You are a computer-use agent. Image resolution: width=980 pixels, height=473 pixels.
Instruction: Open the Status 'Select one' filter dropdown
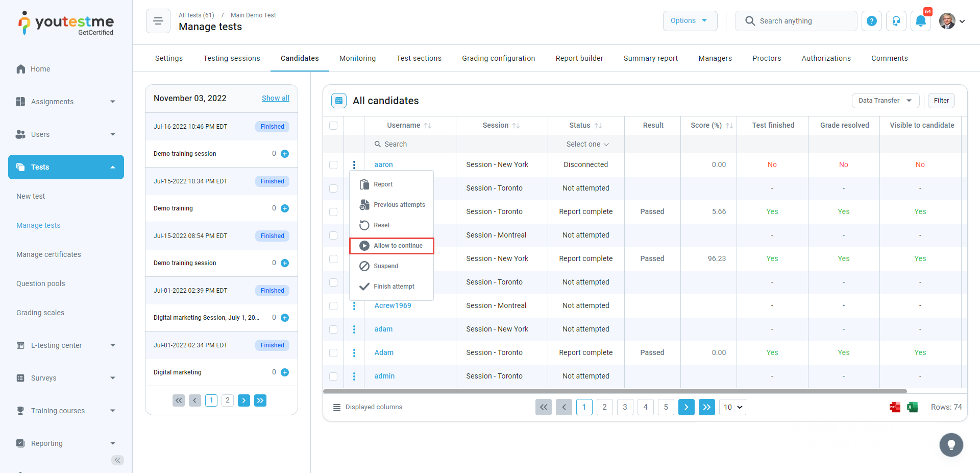[x=586, y=145]
